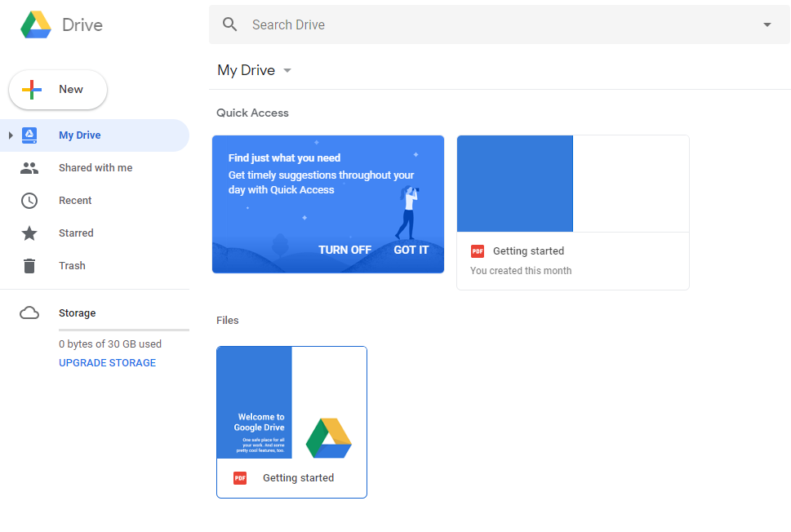
Task: Turn off Quick Access suggestions
Action: [x=344, y=250]
